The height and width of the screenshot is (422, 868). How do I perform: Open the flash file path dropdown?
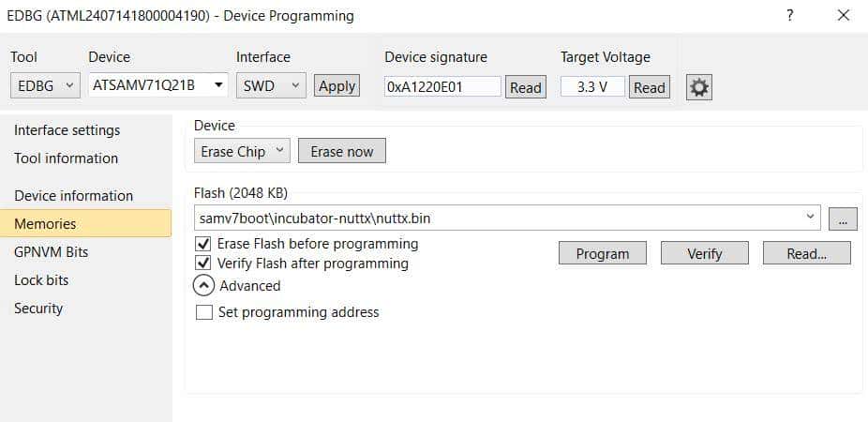810,219
